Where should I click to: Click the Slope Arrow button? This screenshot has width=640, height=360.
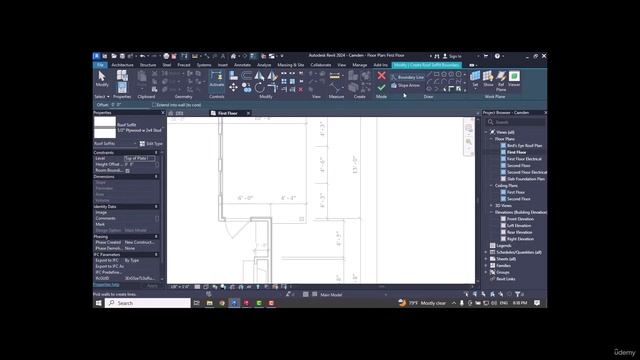405,85
